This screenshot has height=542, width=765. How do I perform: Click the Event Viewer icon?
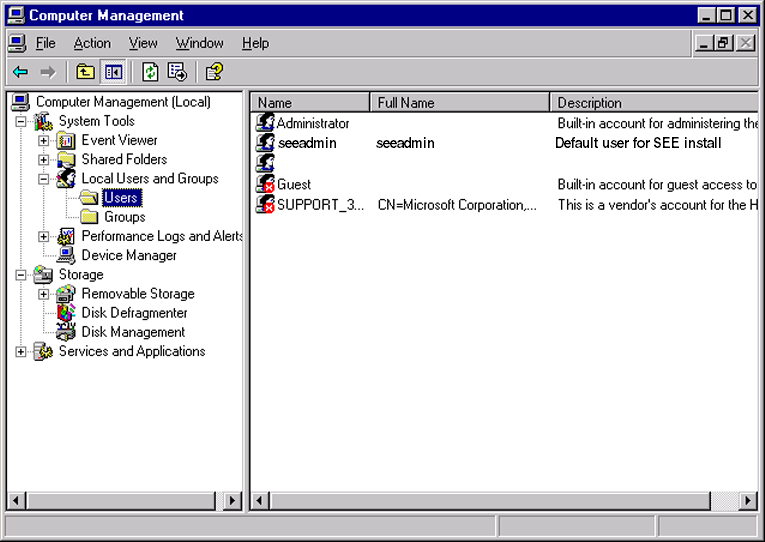pyautogui.click(x=66, y=141)
